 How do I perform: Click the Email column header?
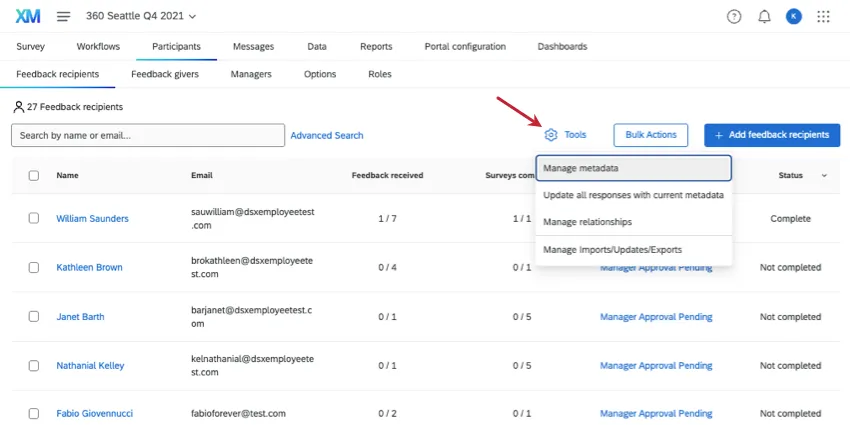(202, 175)
